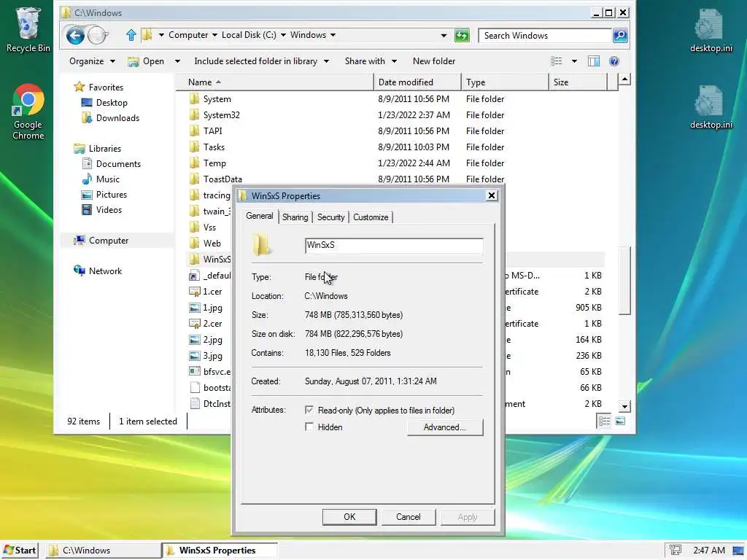
Task: Click OK in WinSxS Properties
Action: pyautogui.click(x=349, y=517)
